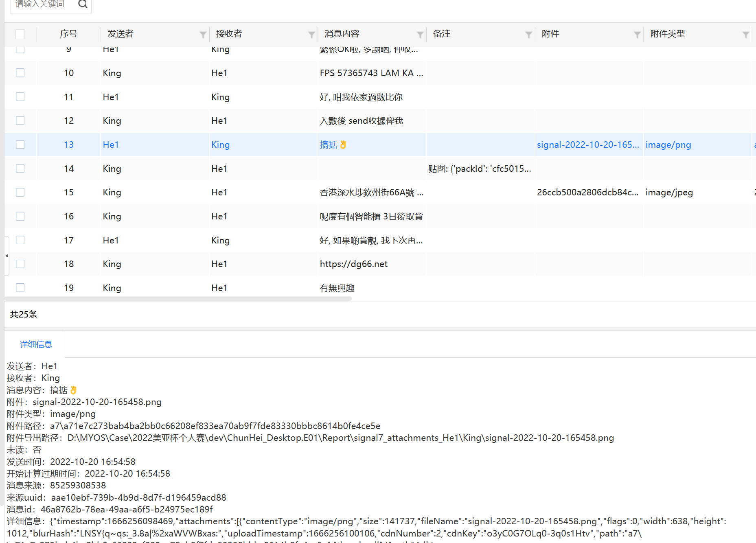Image resolution: width=756 pixels, height=543 pixels.
Task: Click the horizontal table scrollbar
Action: [x=178, y=299]
